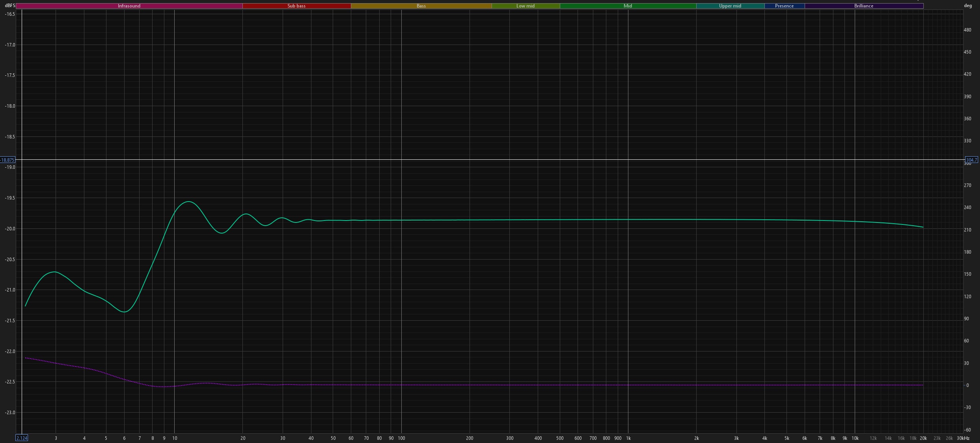Click the 20k frequency axis tick
This screenshot has height=443, width=980.
click(x=923, y=438)
